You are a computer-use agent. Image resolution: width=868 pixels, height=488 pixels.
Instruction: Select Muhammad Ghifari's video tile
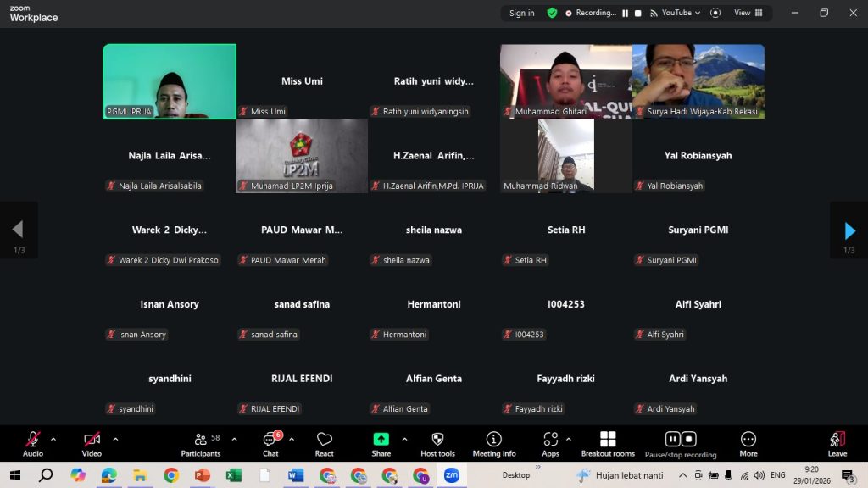click(565, 80)
